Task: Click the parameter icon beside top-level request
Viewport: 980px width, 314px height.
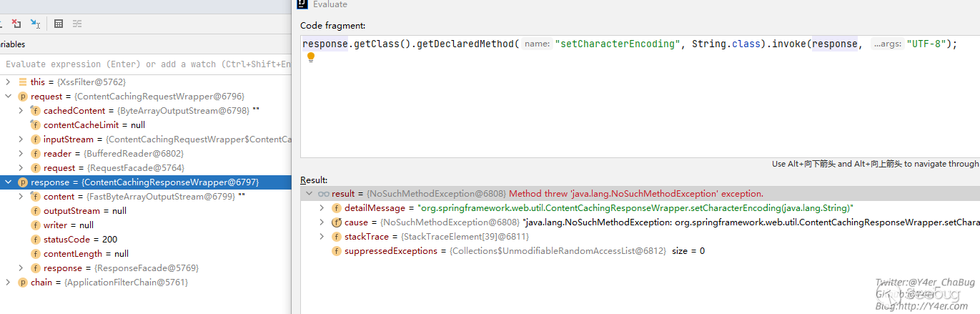Action: 23,97
